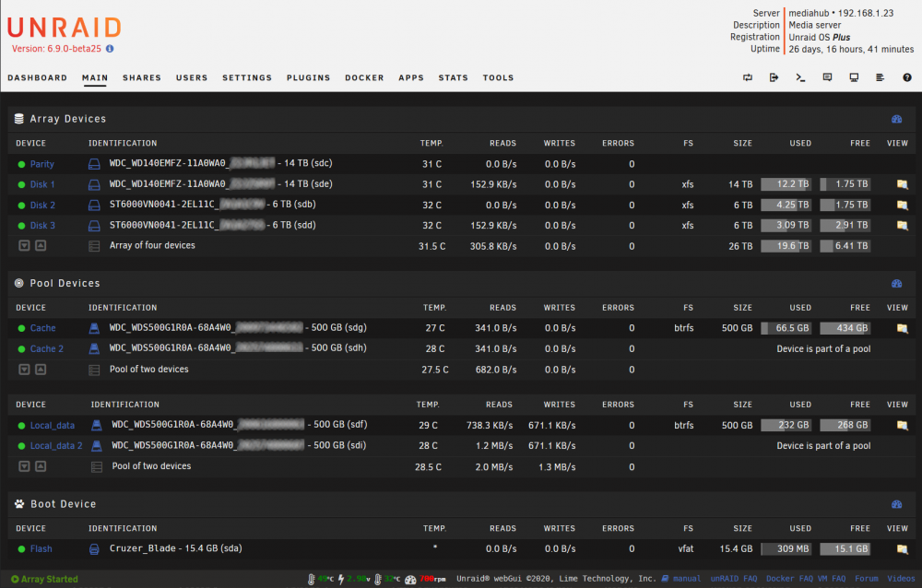Open the Tools tab

click(x=498, y=77)
